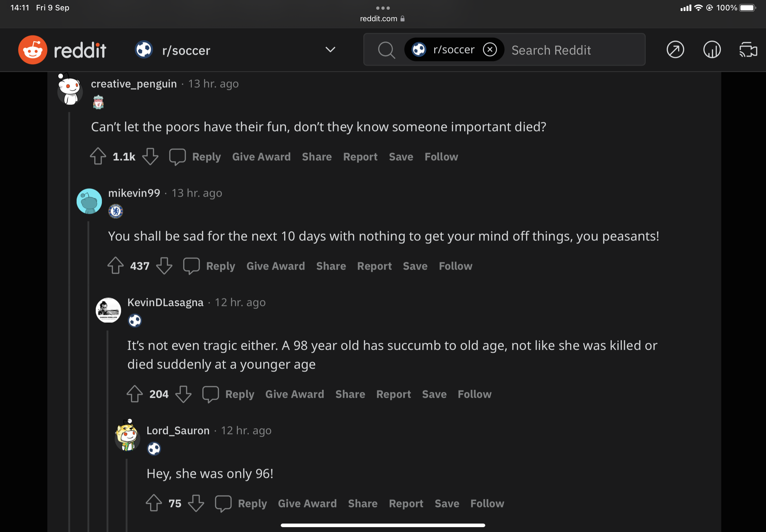
Task: Tap the three-dot multitasking menu at top
Action: coord(382,8)
